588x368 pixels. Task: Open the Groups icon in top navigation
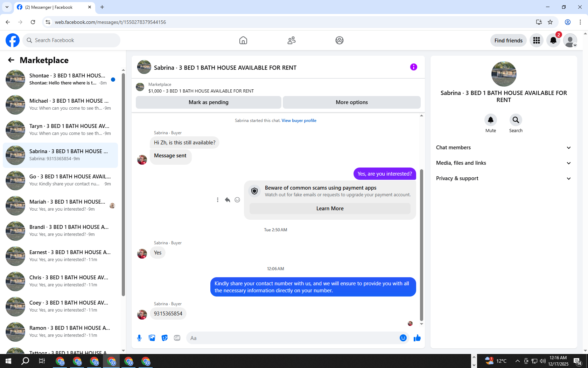(339, 40)
